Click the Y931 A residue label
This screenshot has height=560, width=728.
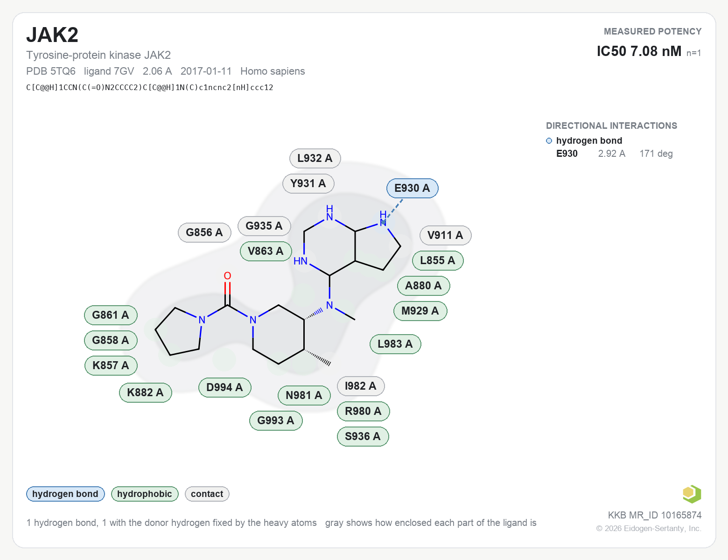click(x=308, y=183)
